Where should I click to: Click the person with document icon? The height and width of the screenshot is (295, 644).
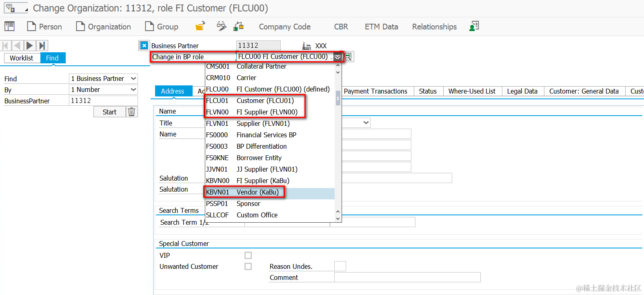(474, 27)
